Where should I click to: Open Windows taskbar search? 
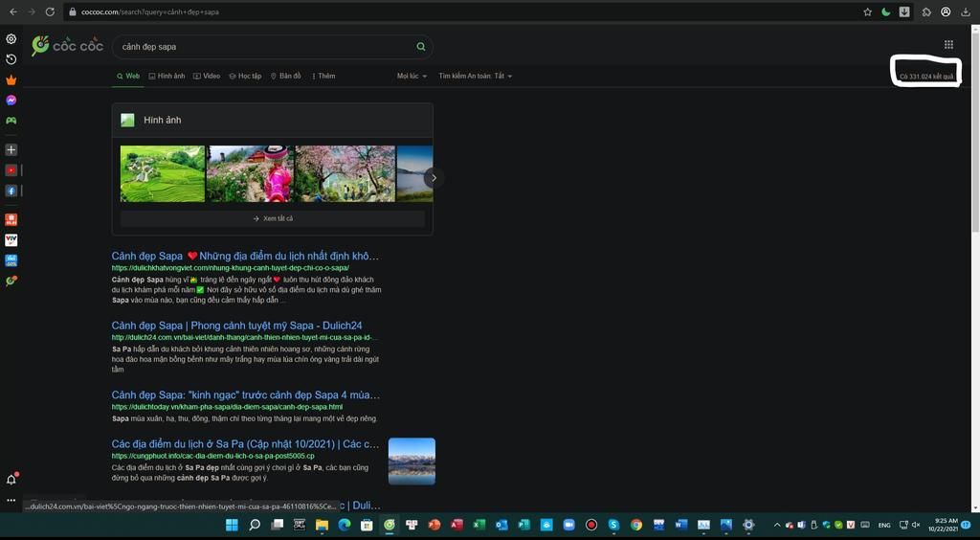(x=255, y=525)
